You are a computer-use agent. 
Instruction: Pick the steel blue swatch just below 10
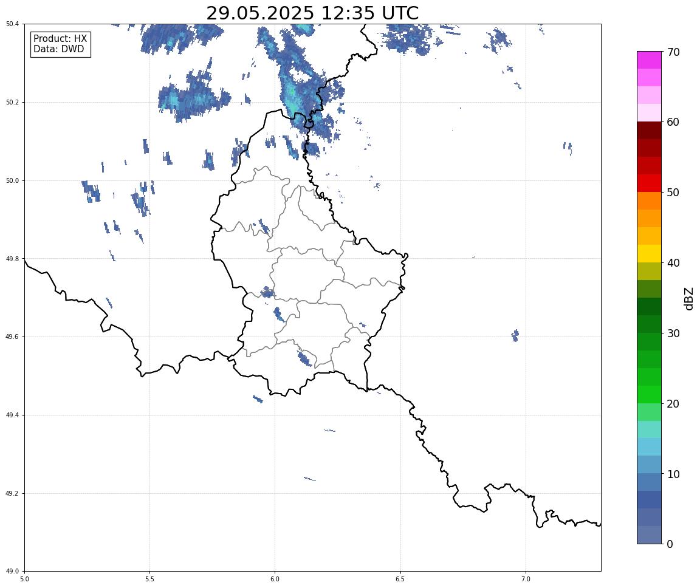(x=649, y=482)
